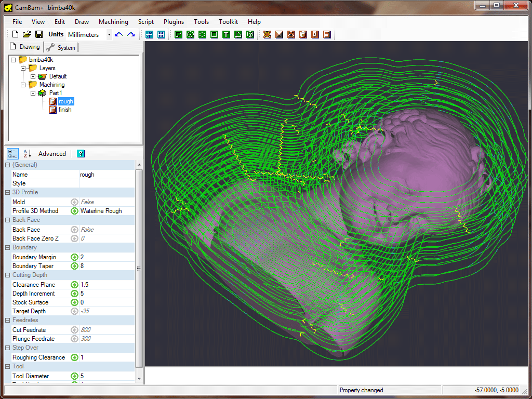The height and width of the screenshot is (399, 532).
Task: Toggle the show grid button
Action: [161, 34]
